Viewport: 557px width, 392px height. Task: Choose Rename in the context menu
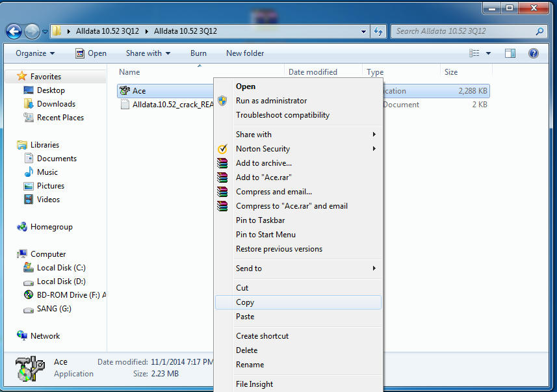tap(298, 365)
